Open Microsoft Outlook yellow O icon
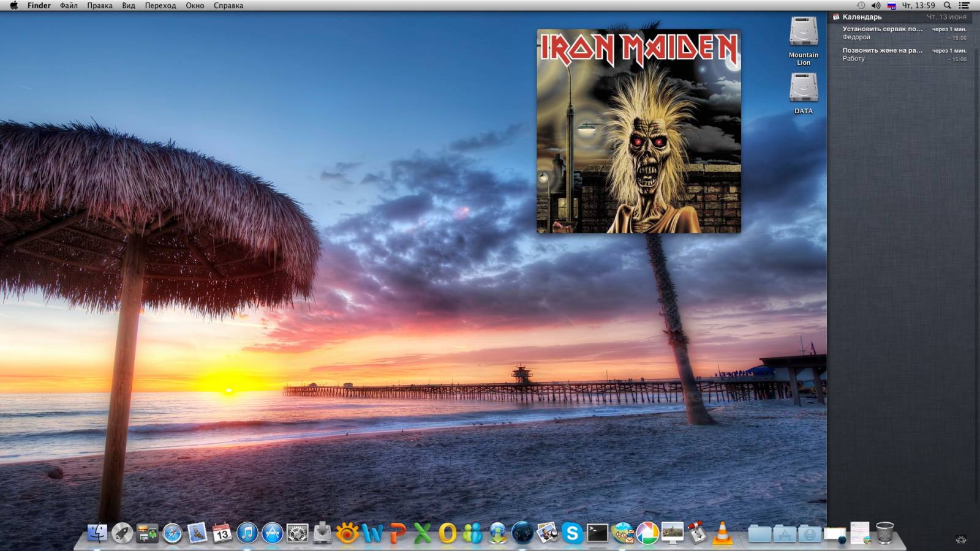The height and width of the screenshot is (551, 980). [447, 533]
